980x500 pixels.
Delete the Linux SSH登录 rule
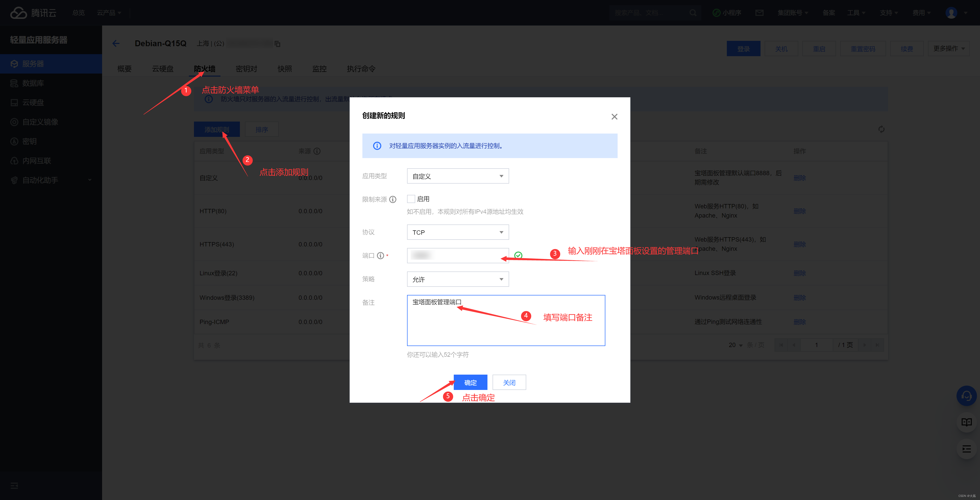click(799, 273)
